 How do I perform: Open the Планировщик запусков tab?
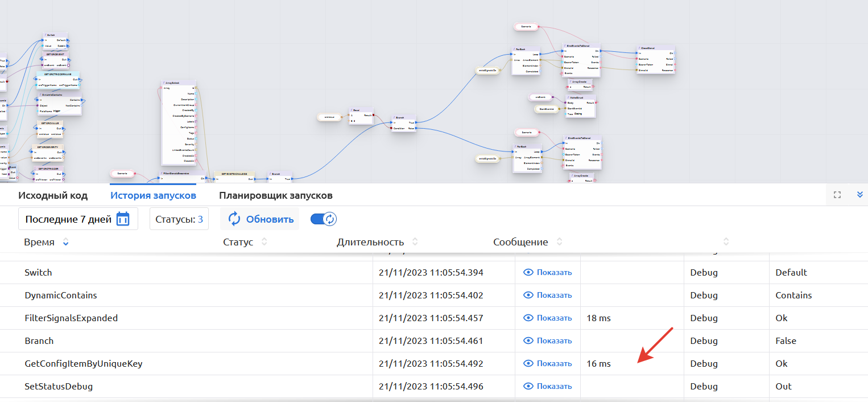coord(275,196)
